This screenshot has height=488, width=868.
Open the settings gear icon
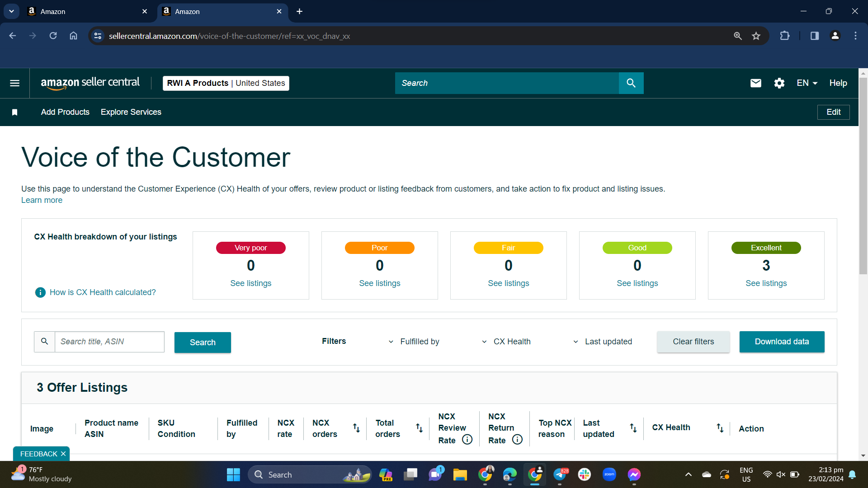tap(779, 83)
